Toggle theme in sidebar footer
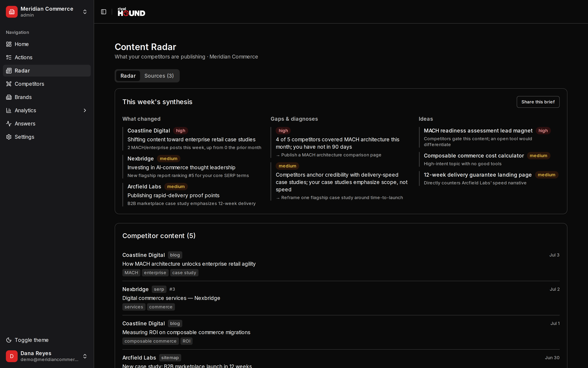588x368 pixels. tap(47, 340)
